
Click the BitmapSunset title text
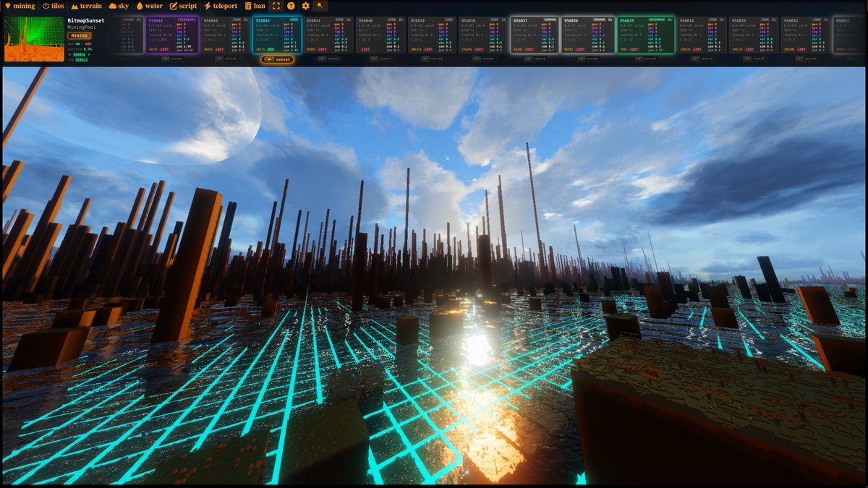click(85, 21)
